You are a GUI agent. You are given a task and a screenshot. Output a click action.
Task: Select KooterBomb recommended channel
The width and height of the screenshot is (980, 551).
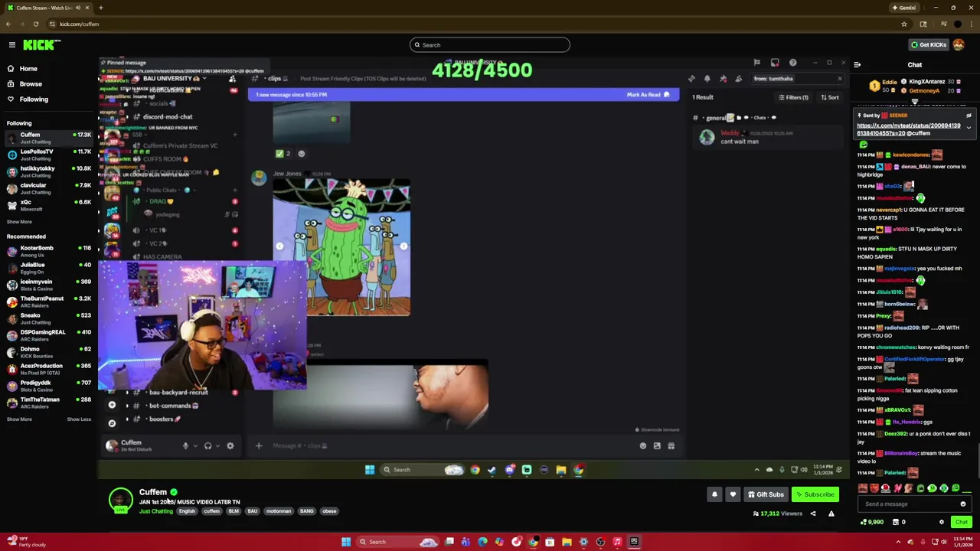pos(47,251)
